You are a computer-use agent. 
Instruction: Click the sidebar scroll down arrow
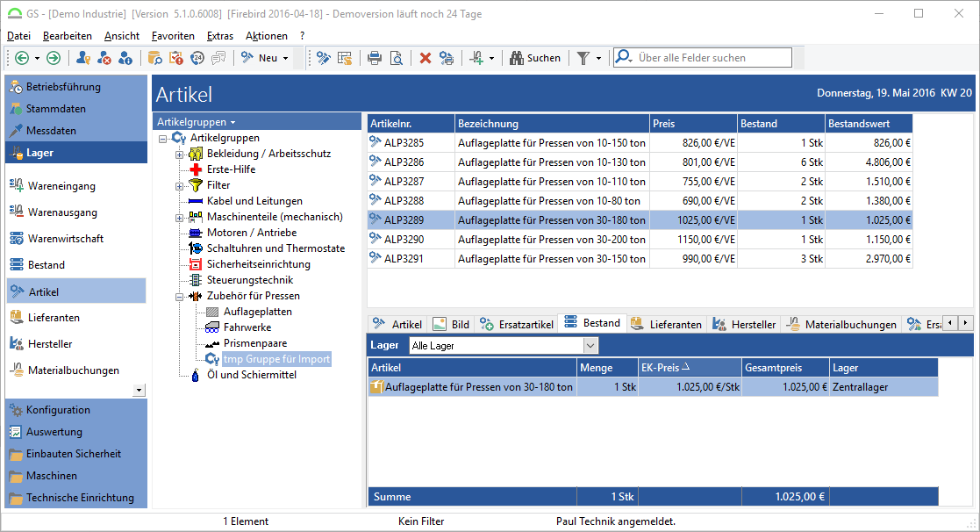[x=139, y=390]
